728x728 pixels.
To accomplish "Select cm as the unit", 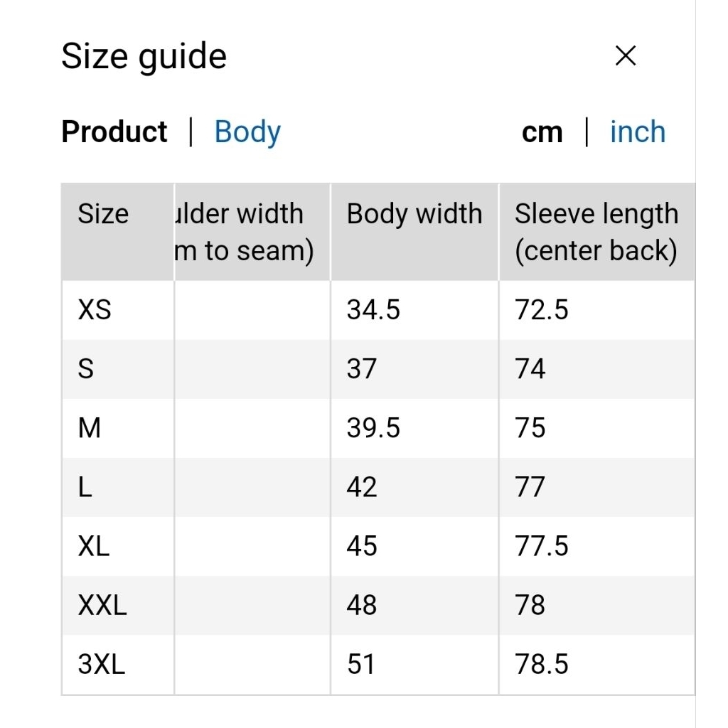I will tap(542, 132).
